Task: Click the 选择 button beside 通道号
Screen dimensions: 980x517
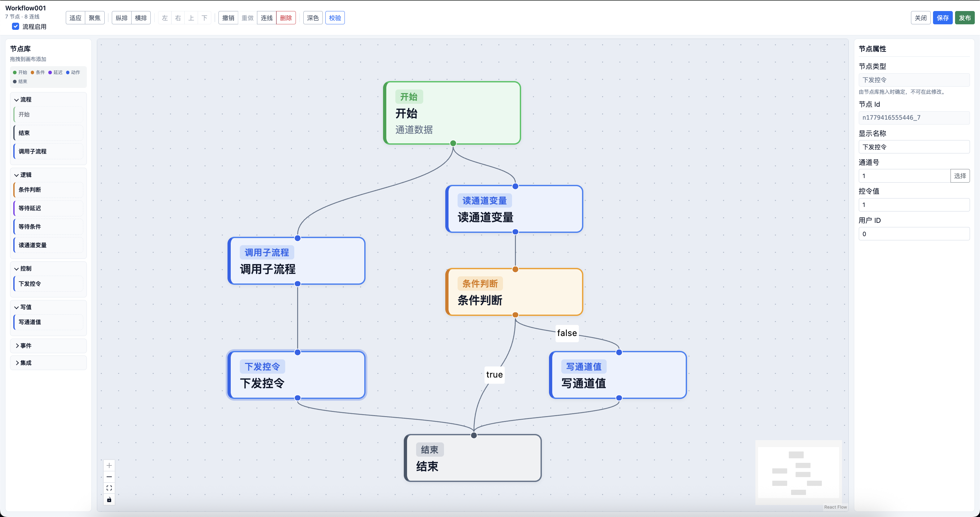Action: pos(960,176)
